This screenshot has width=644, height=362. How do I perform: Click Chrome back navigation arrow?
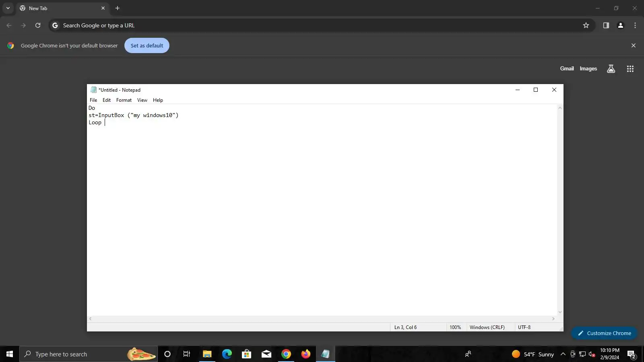point(9,25)
